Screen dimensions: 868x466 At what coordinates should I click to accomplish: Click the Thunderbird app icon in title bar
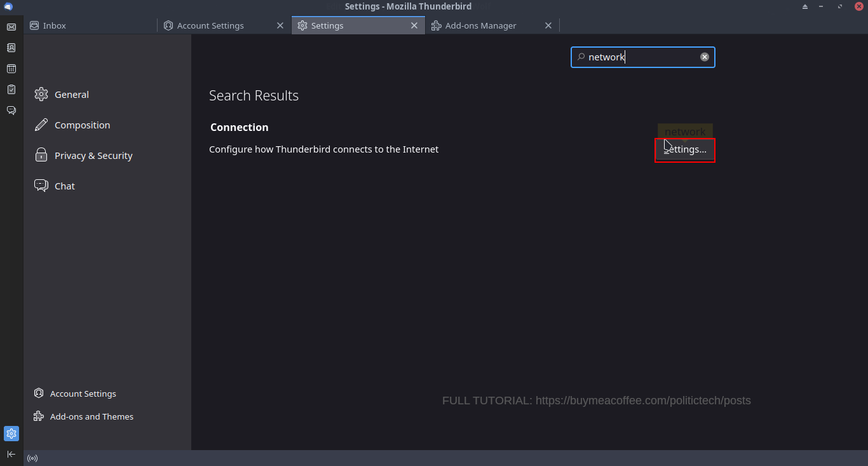[8, 6]
